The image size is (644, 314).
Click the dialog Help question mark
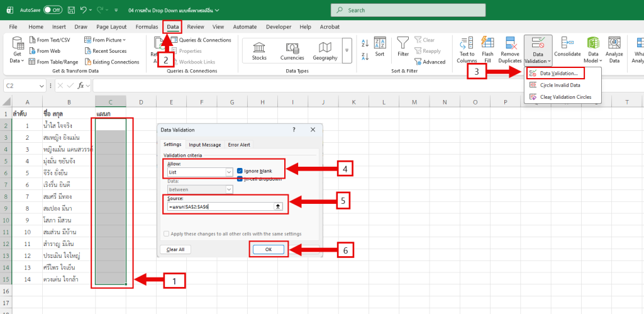tap(294, 130)
